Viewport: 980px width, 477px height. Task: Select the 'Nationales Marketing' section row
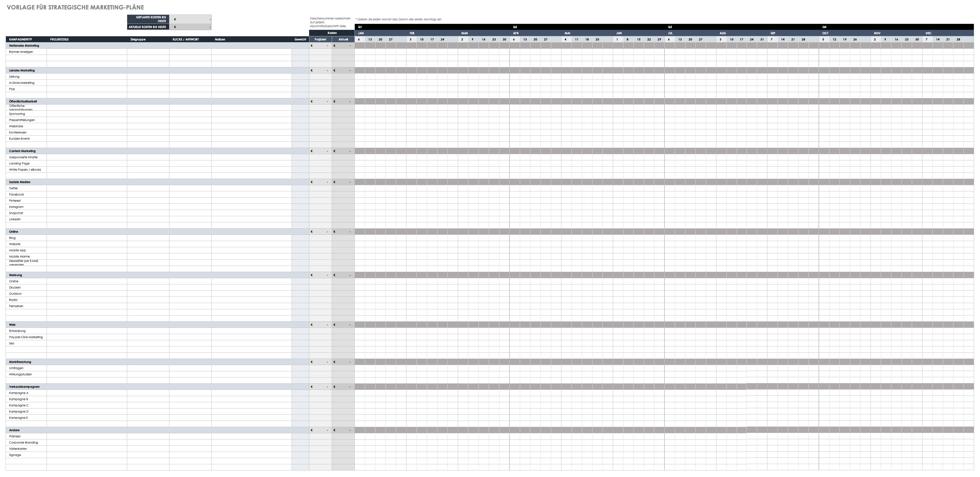(x=157, y=46)
